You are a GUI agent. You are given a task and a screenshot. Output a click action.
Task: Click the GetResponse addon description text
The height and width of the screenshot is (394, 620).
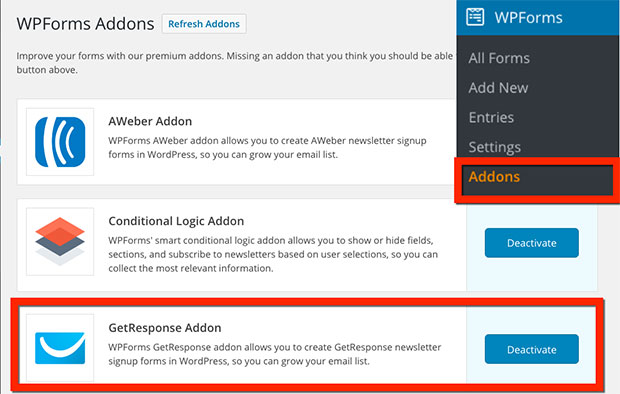pos(275,354)
